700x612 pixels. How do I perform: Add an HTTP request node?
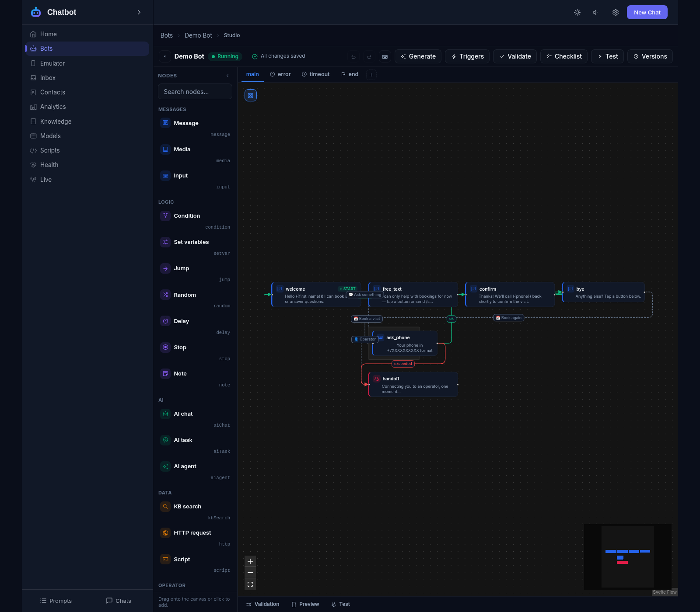click(x=195, y=538)
